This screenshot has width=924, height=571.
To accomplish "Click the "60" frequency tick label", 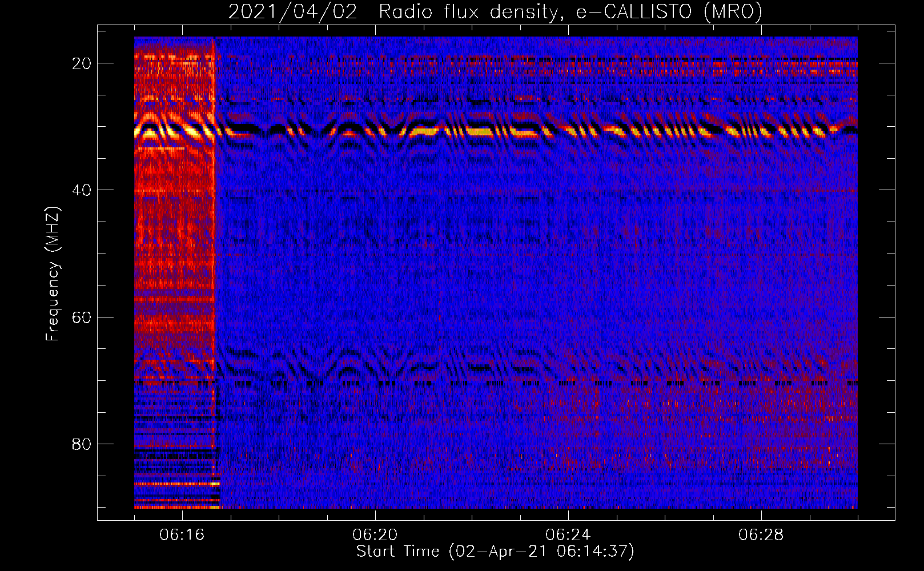I will [x=82, y=317].
